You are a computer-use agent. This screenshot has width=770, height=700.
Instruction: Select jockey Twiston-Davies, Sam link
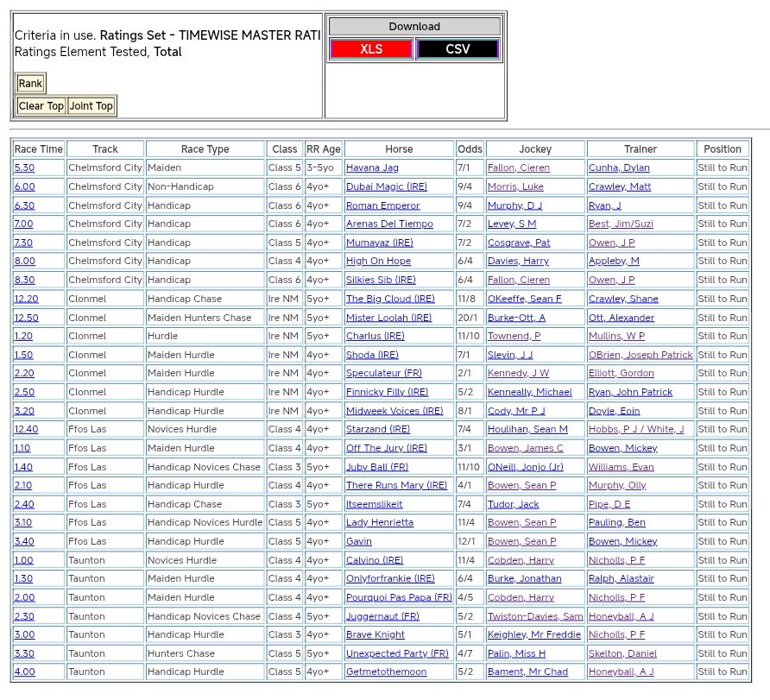coord(535,616)
